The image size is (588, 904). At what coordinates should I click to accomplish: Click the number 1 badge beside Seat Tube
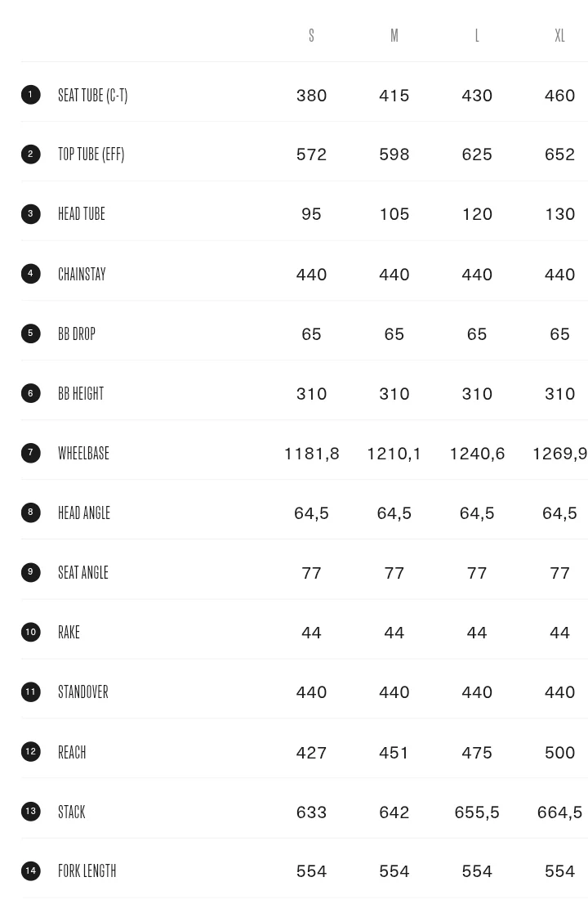point(30,95)
